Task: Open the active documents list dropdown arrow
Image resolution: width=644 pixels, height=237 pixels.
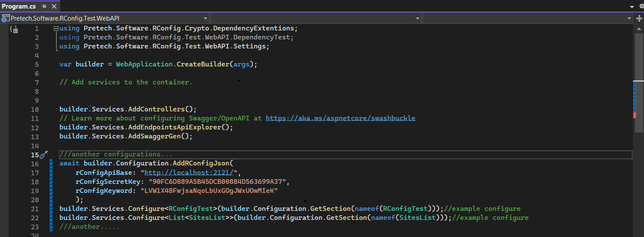Action: pyautogui.click(x=632, y=6)
